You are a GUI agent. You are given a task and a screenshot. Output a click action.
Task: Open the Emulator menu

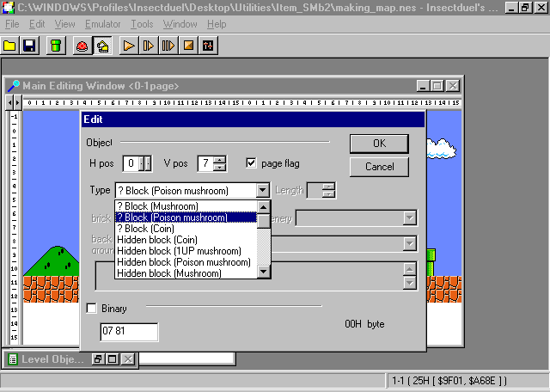[x=103, y=24]
